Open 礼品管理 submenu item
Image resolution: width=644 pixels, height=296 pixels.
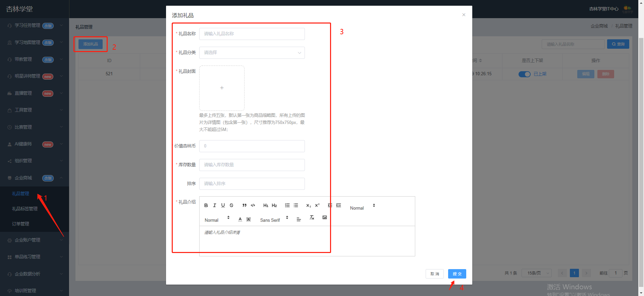[20, 194]
